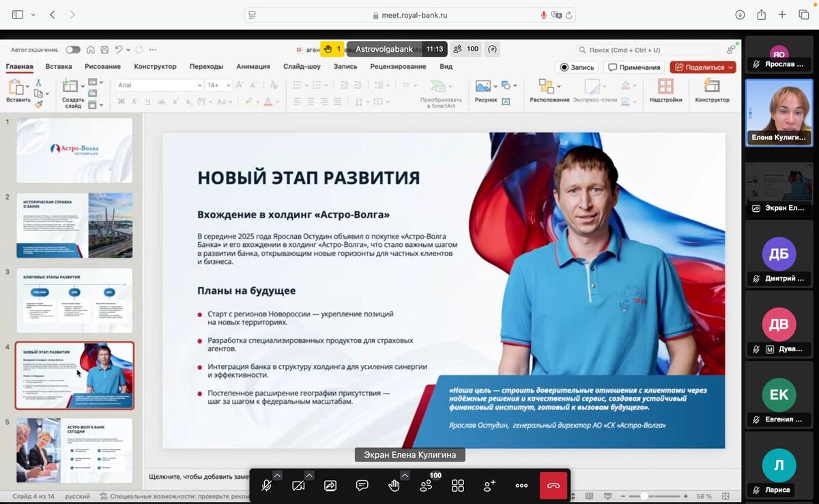Screen dimensions: 819x504
Task: Select slide 3 thumbnail ключевые этапы развития
Action: 74,300
